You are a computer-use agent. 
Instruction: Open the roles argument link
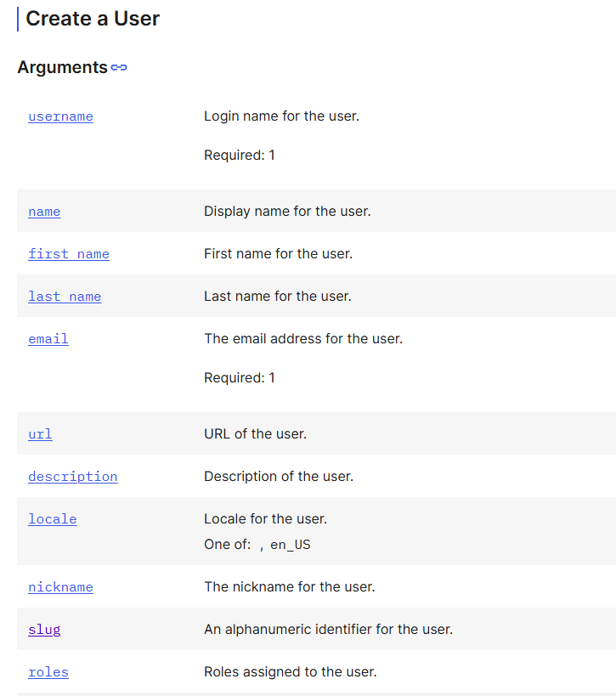click(48, 672)
